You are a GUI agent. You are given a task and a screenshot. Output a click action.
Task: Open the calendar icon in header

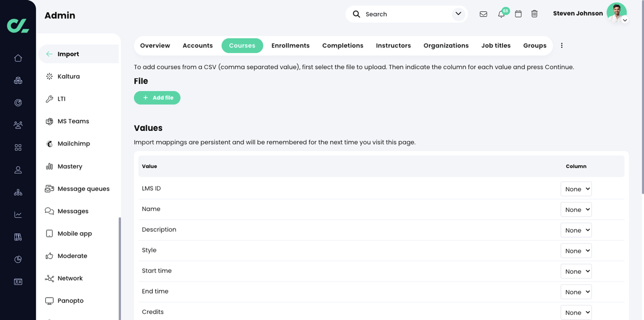518,14
